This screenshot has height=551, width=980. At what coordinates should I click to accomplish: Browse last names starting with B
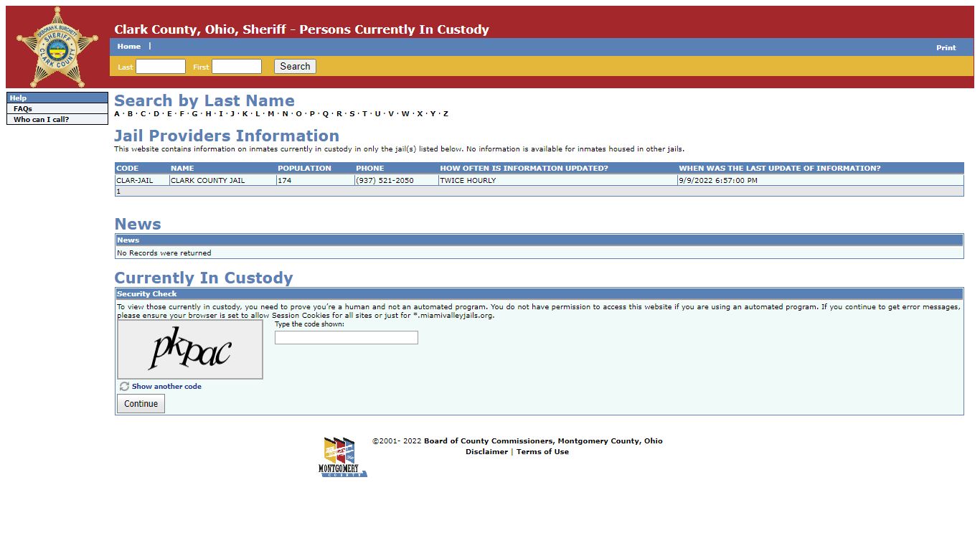(x=130, y=113)
